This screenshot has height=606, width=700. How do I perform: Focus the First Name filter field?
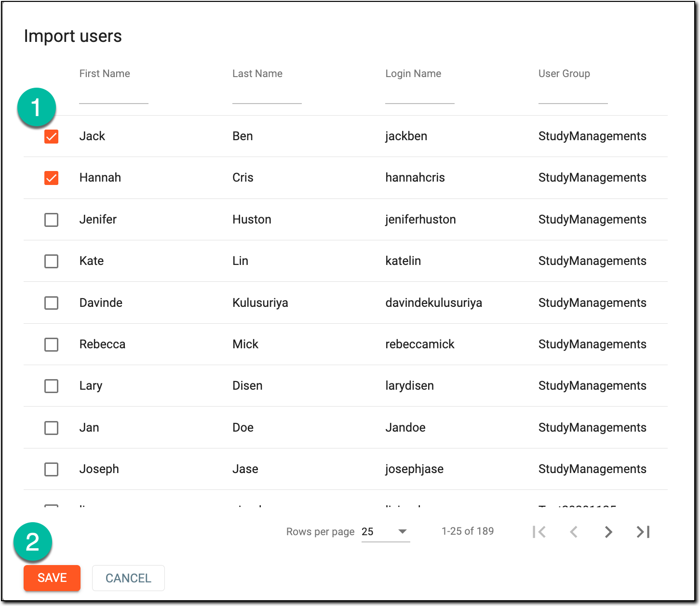click(114, 95)
